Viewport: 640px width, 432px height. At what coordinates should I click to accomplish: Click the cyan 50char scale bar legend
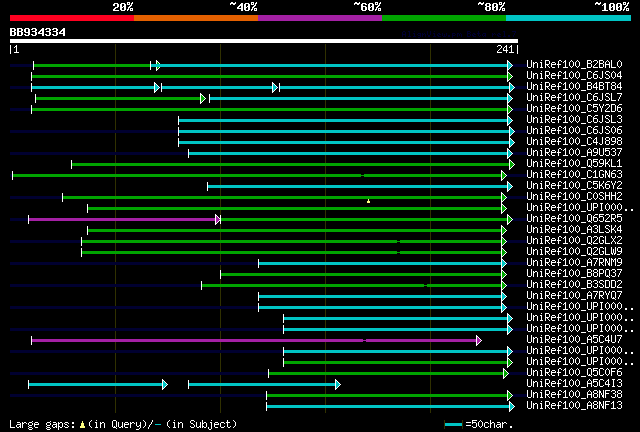coord(453,425)
